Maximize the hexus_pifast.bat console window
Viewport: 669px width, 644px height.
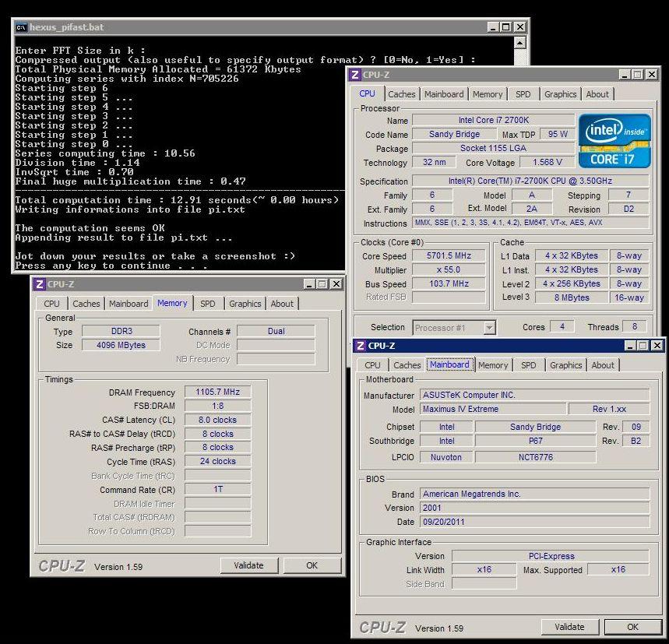506,27
